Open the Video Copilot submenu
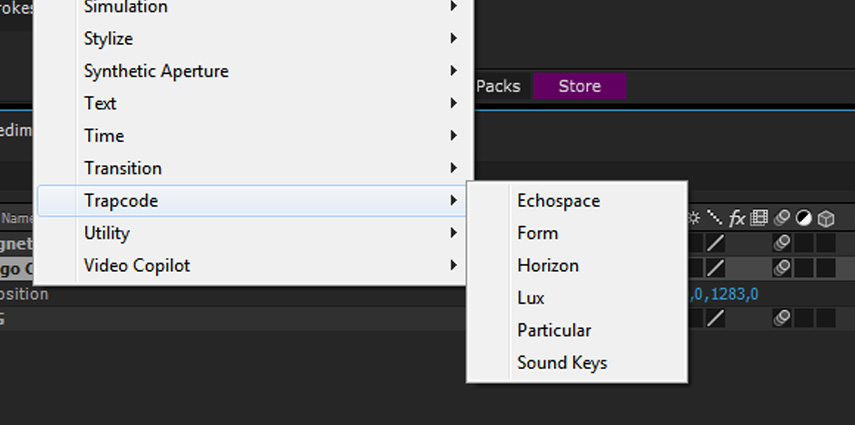 click(x=252, y=265)
